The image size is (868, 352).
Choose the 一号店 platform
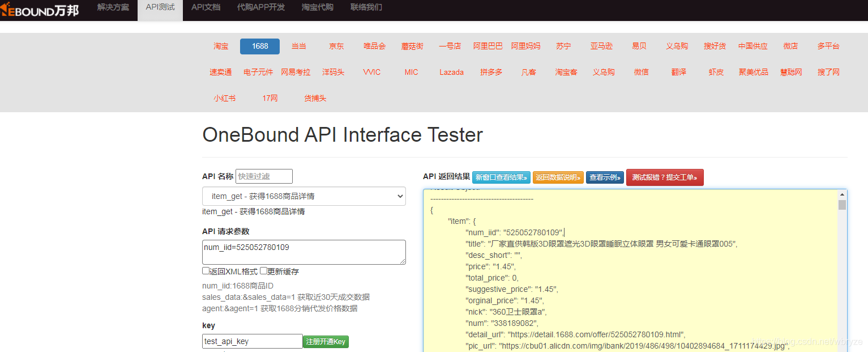pos(450,46)
